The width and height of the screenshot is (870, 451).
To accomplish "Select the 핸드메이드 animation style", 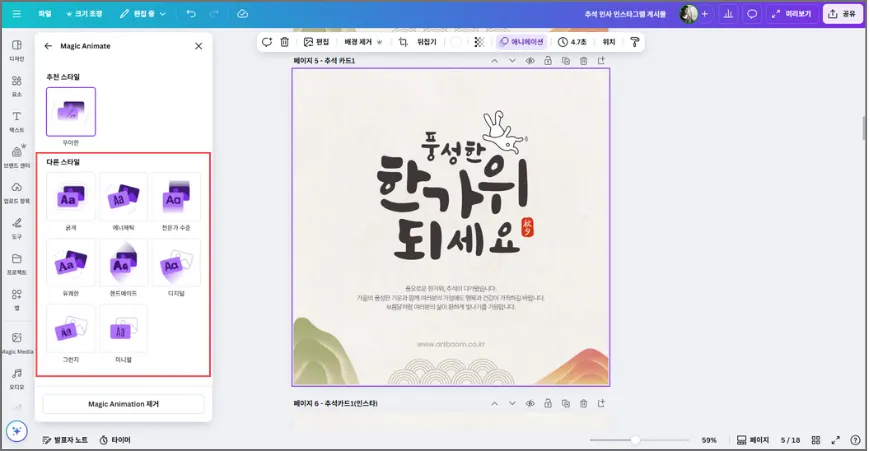I will (x=123, y=263).
